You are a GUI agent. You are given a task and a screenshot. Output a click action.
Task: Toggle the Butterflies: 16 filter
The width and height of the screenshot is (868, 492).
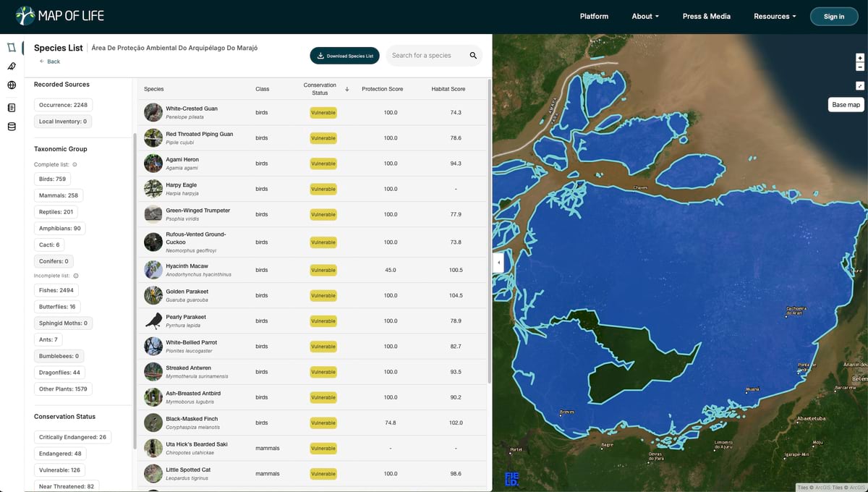click(x=57, y=307)
